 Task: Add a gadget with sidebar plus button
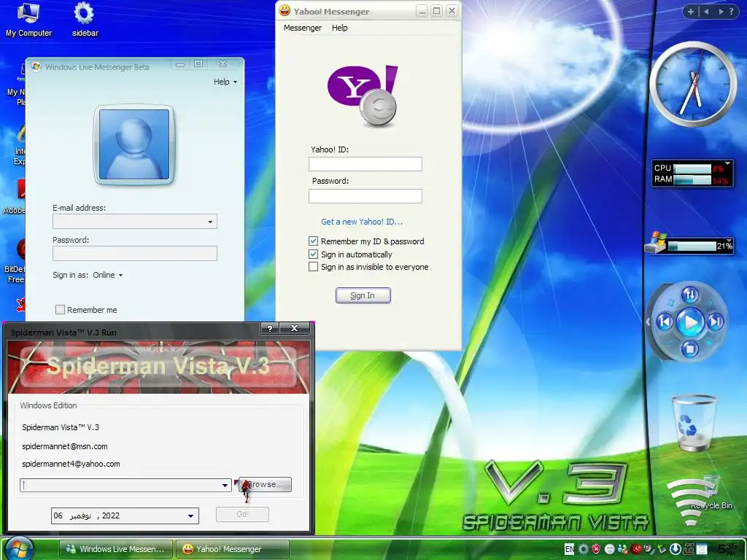tap(690, 12)
